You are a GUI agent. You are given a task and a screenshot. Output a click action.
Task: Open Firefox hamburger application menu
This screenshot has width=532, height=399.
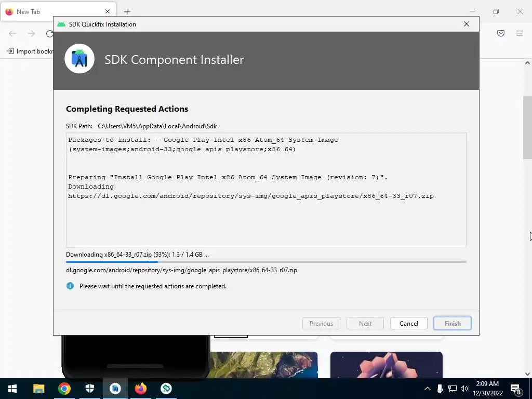click(x=520, y=33)
